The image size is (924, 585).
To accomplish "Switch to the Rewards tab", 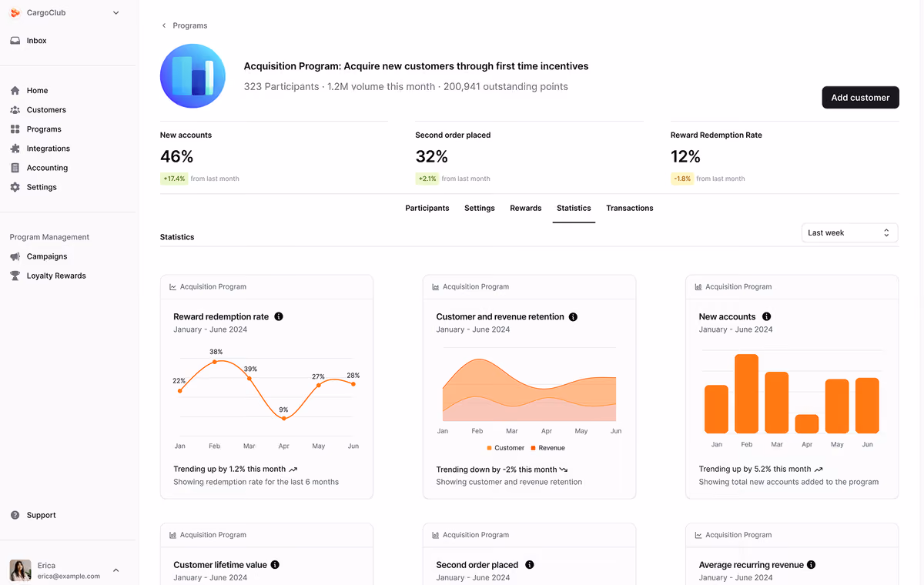I will click(x=526, y=208).
